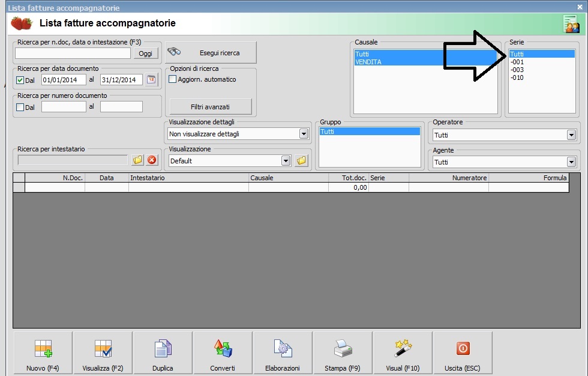
Task: Open the calendar date picker icon
Action: coord(151,79)
